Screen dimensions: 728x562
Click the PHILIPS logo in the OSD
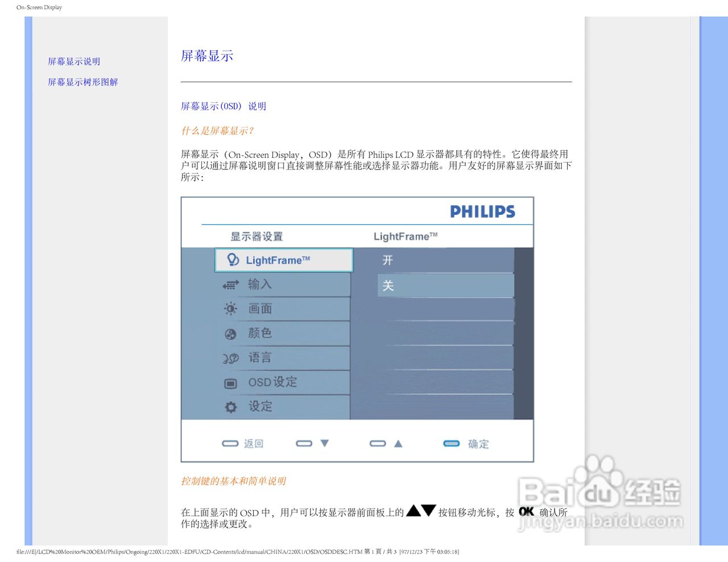(x=482, y=211)
